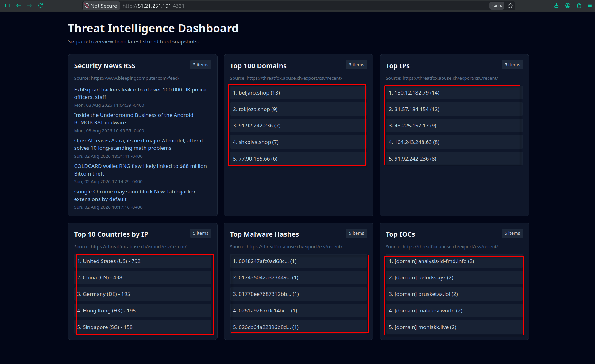The image size is (595, 364).
Task: Click the Top Malware Hashes panel title
Action: (x=265, y=234)
